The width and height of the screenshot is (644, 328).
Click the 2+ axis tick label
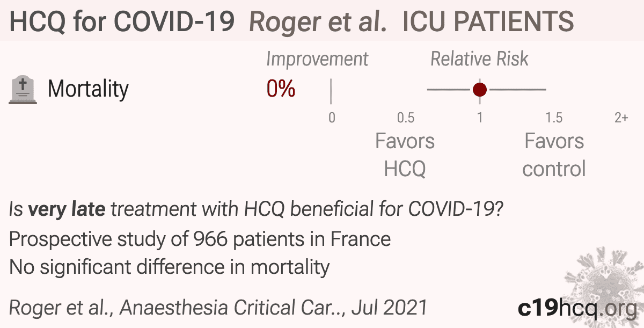pos(621,118)
